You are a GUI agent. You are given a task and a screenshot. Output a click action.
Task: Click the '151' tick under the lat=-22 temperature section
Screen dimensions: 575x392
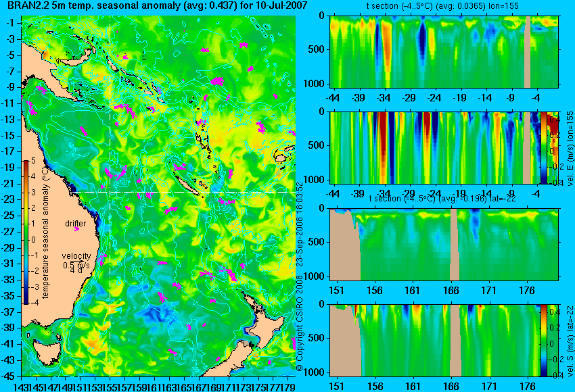337,291
